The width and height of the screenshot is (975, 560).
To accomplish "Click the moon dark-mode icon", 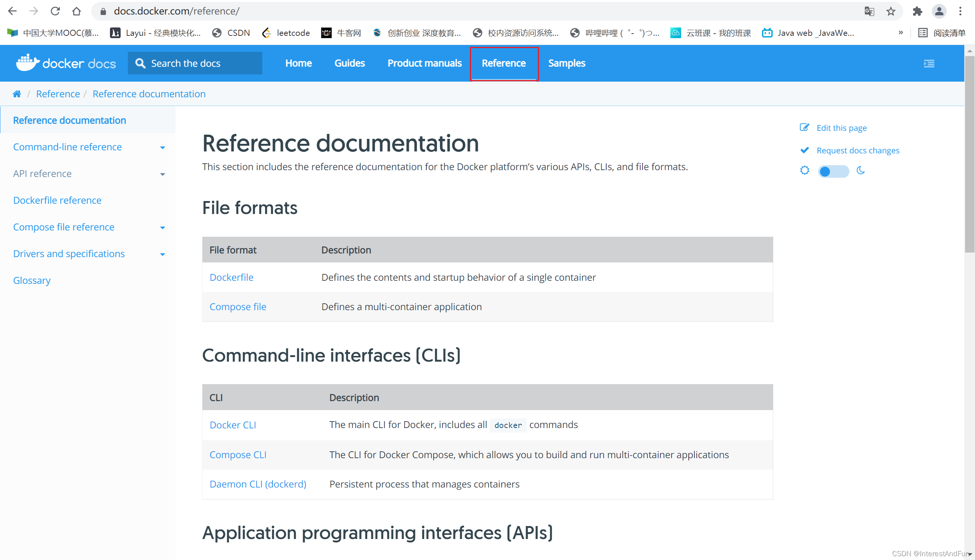I will pyautogui.click(x=860, y=171).
